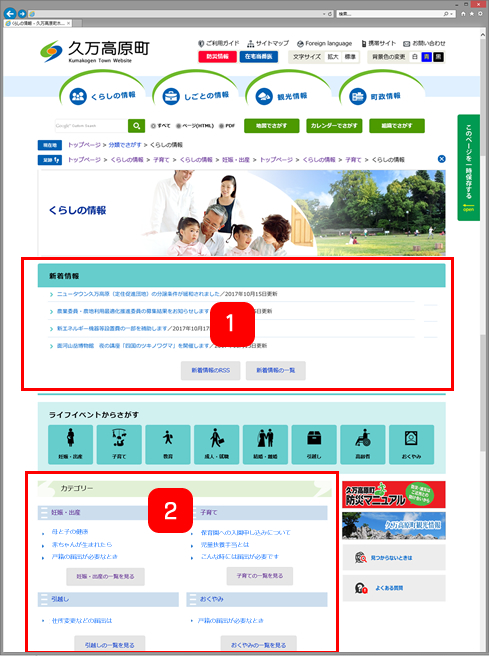This screenshot has width=489, height=656.
Task: Click the 久万高原町 site logo
Action: [95, 51]
